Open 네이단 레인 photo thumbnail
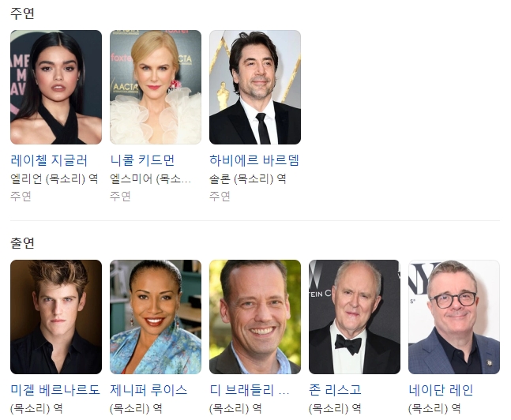 click(453, 317)
